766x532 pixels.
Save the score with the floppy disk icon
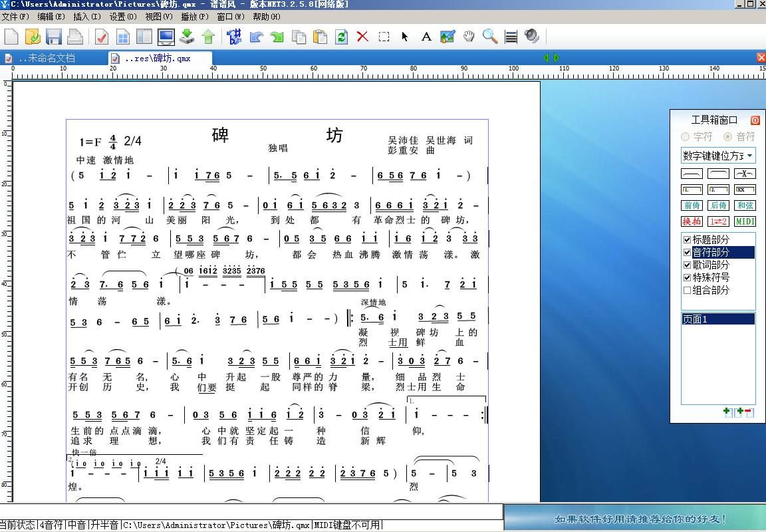click(54, 37)
